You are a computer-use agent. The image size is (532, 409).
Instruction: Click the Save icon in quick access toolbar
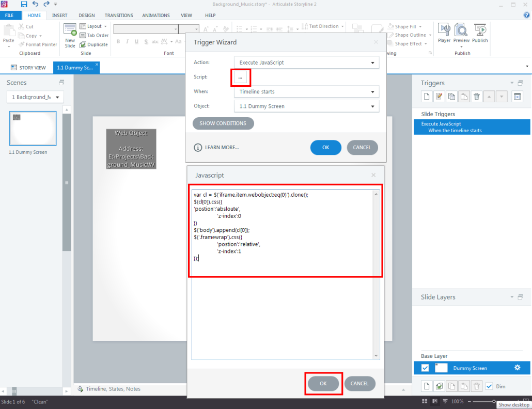pyautogui.click(x=24, y=4)
